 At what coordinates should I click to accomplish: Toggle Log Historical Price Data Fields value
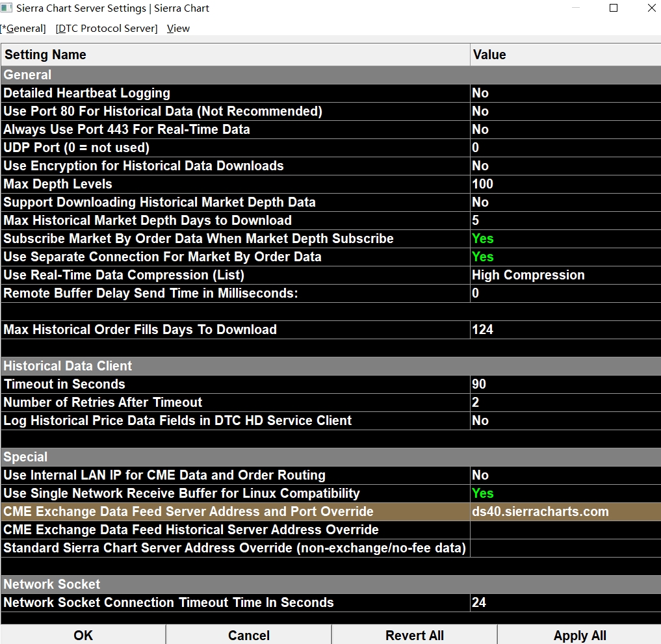pyautogui.click(x=565, y=420)
